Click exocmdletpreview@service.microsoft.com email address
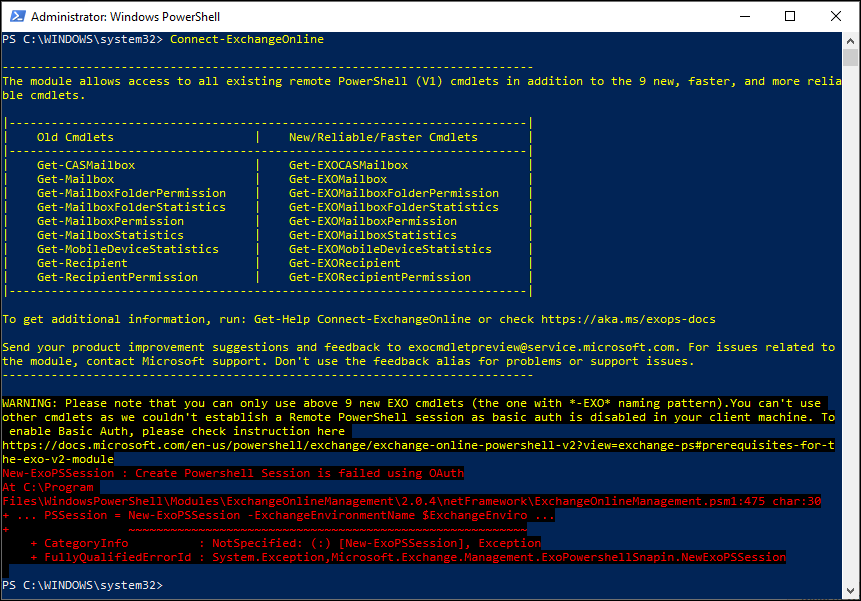The height and width of the screenshot is (601, 861). coord(541,347)
